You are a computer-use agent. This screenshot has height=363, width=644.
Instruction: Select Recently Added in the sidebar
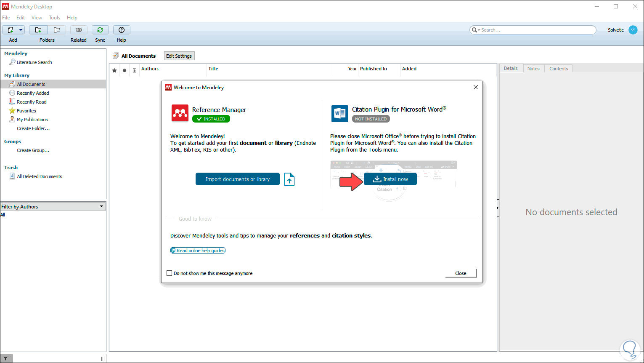point(33,93)
